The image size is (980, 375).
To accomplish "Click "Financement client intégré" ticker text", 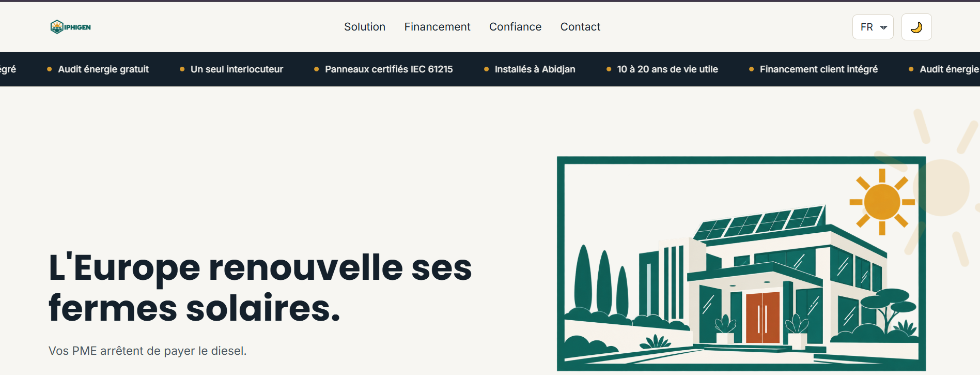I will coord(819,69).
